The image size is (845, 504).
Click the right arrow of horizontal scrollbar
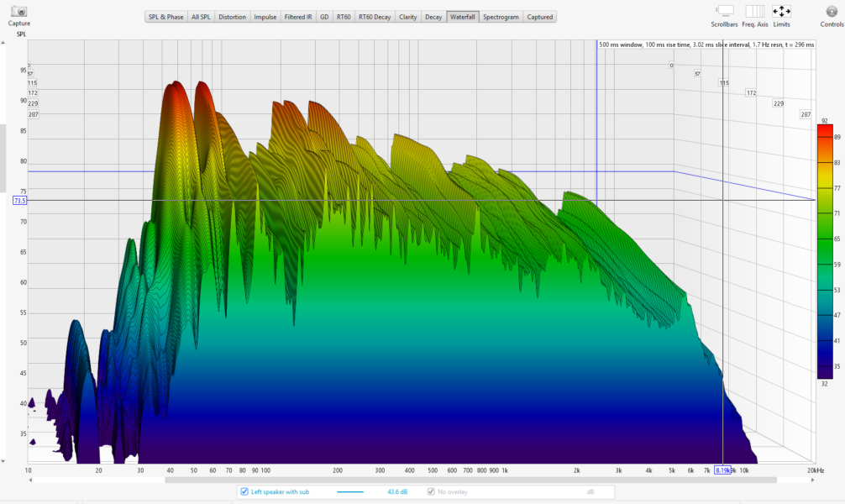(x=812, y=480)
